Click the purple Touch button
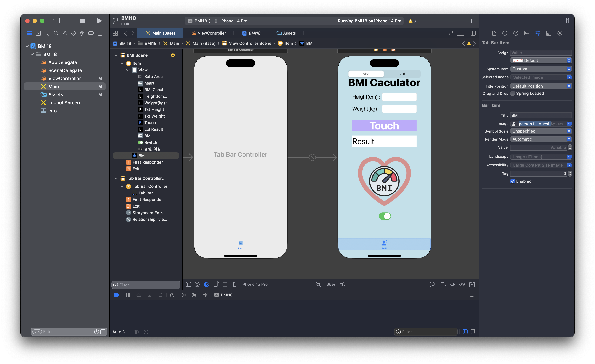This screenshot has width=595, height=364. tap(384, 126)
